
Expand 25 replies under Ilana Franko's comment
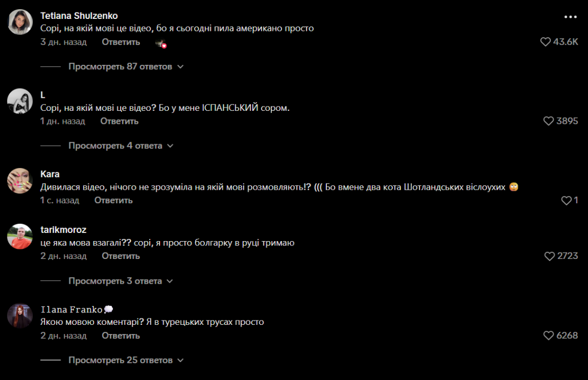[125, 360]
